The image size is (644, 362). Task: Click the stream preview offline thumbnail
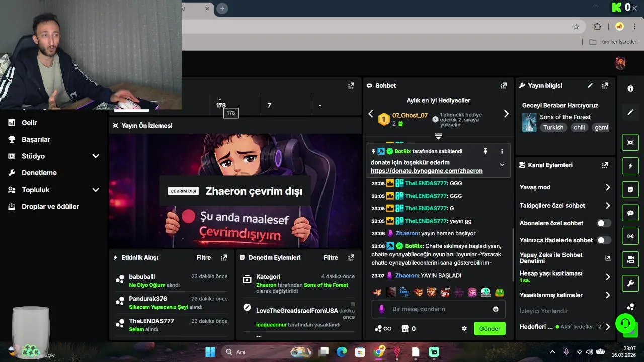[235, 191]
